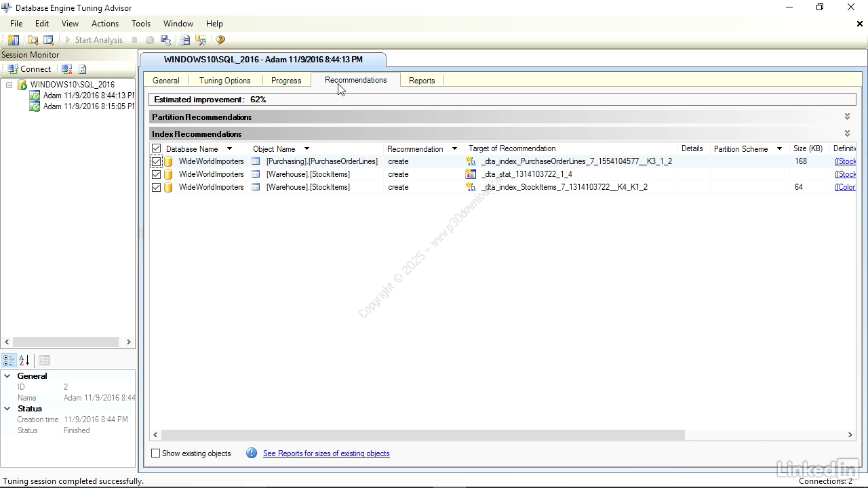The width and height of the screenshot is (868, 488).
Task: Open the Window menu
Action: (178, 24)
